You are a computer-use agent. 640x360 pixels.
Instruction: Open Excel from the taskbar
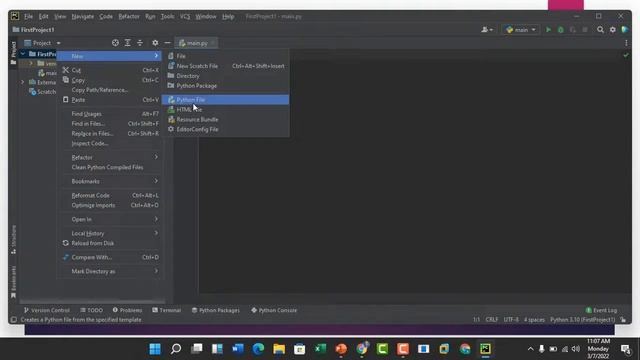pyautogui.click(x=320, y=349)
